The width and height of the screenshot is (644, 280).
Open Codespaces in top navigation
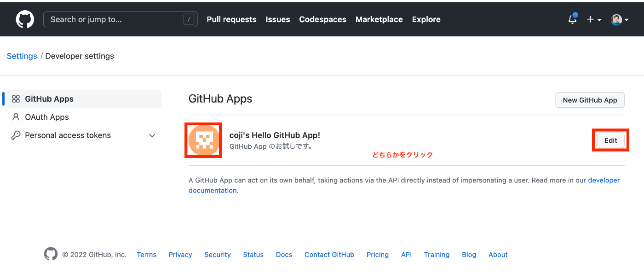point(322,19)
